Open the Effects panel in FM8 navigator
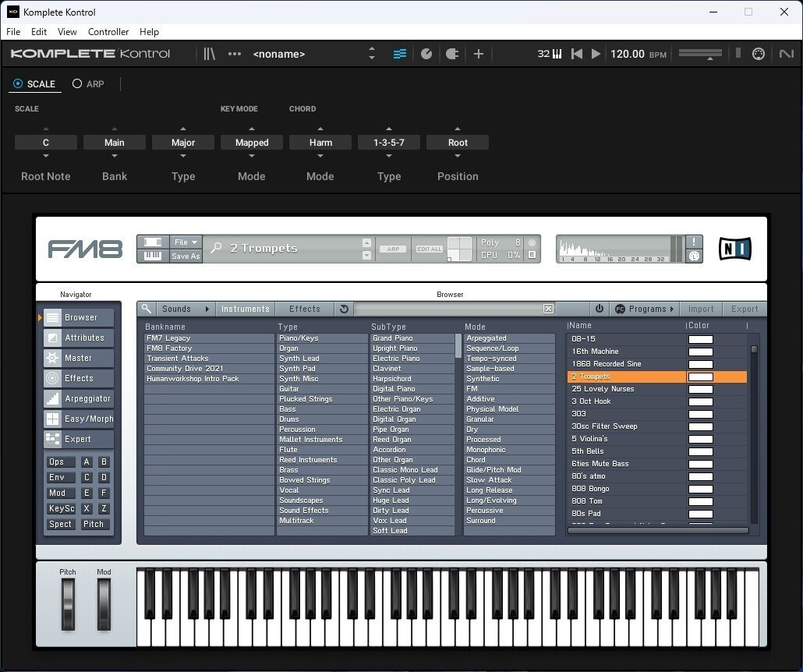Image resolution: width=803 pixels, height=672 pixels. pyautogui.click(x=77, y=378)
